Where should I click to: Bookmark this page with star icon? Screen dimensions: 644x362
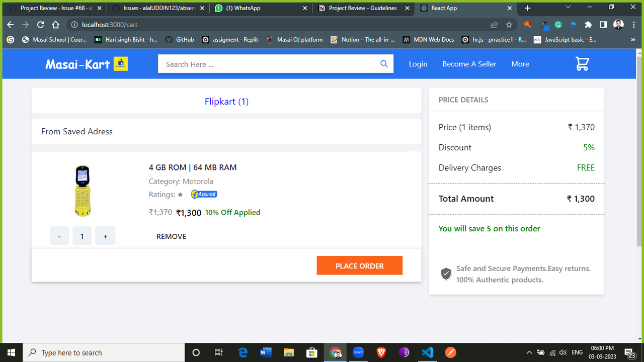click(x=509, y=25)
